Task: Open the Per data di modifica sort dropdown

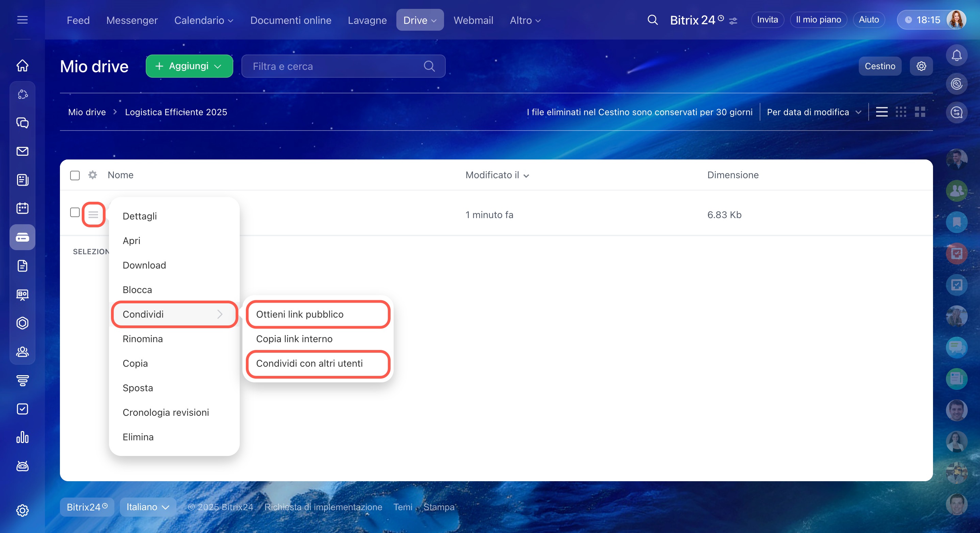Action: [x=813, y=112]
